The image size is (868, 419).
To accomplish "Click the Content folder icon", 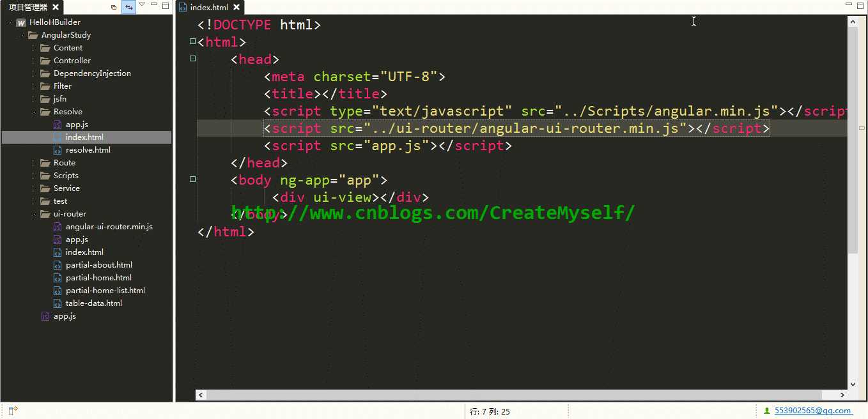I will [45, 48].
